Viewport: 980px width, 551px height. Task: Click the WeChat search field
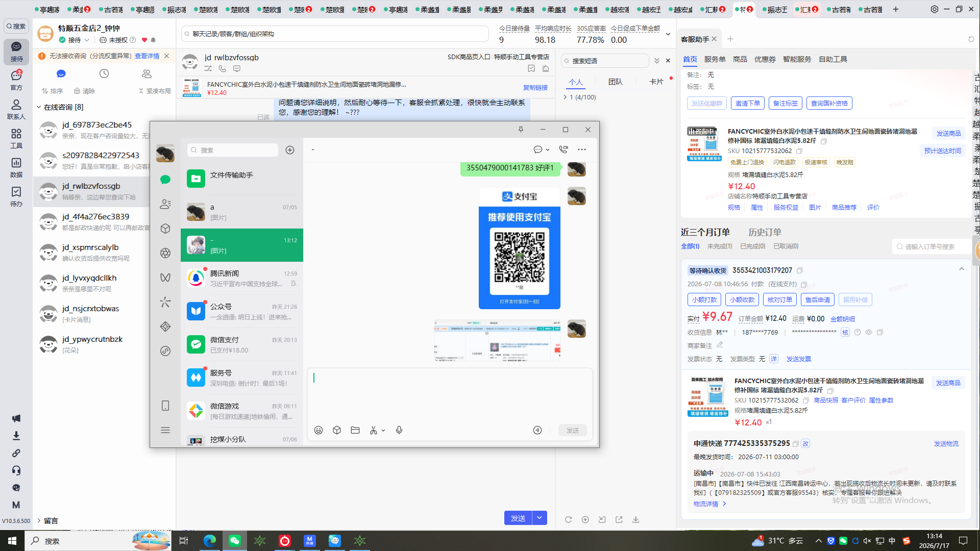(x=233, y=150)
